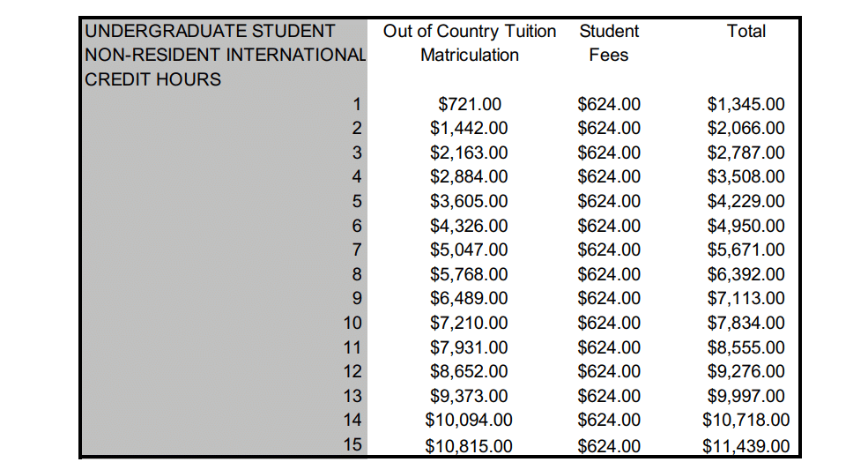Viewport: 868px width, 462px height.
Task: Select the $5,047.00 tuition cell
Action: click(469, 250)
